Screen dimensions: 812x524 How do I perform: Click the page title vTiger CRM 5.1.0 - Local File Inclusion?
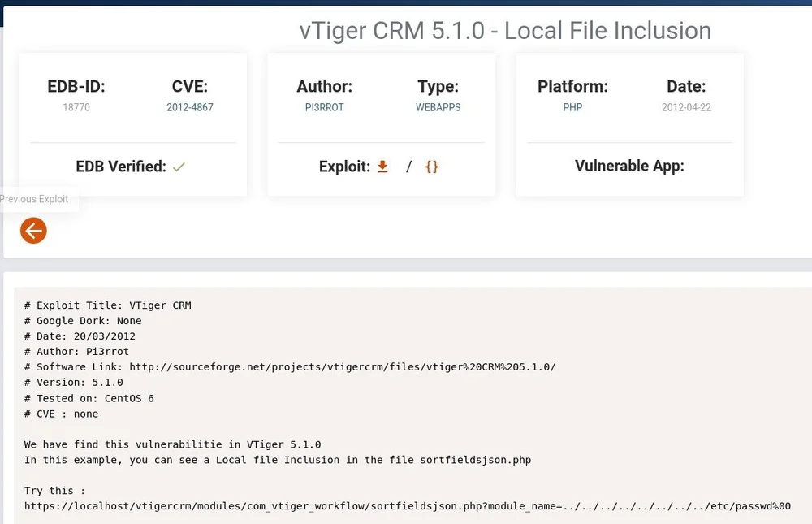pyautogui.click(x=505, y=31)
